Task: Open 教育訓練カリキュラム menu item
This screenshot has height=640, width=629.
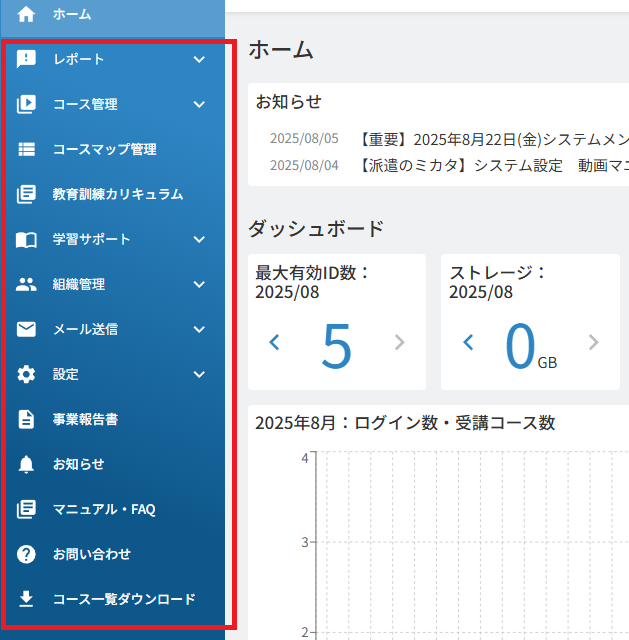Action: click(x=112, y=194)
